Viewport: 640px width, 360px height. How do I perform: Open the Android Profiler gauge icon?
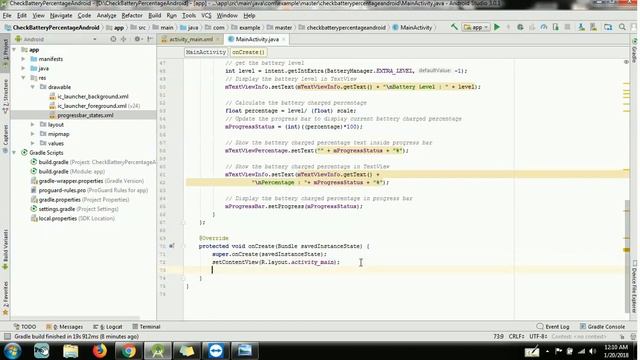pyautogui.click(x=544, y=27)
